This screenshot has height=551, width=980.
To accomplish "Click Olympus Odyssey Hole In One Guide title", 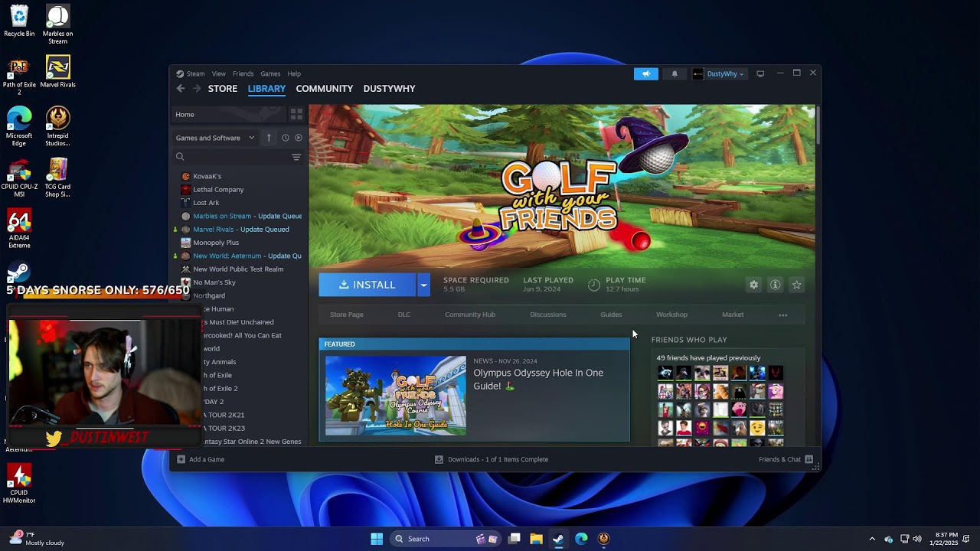I will [x=538, y=380].
